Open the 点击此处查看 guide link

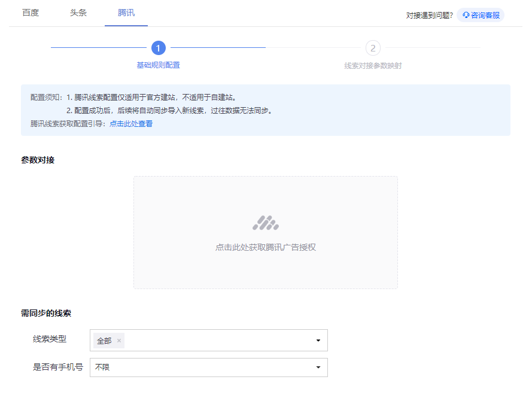[131, 124]
